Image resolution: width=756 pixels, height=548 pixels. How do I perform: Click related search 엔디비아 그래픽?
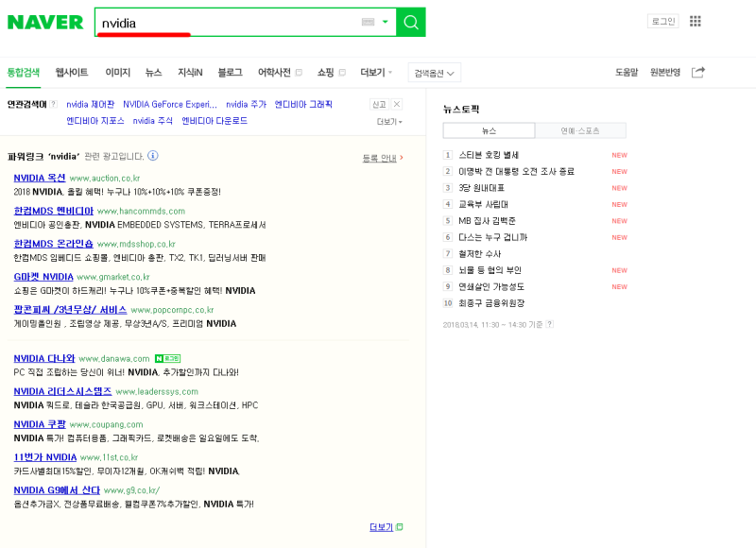[303, 105]
